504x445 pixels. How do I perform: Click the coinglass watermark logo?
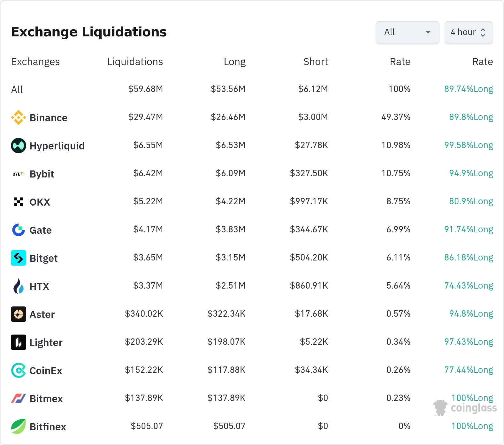465,408
